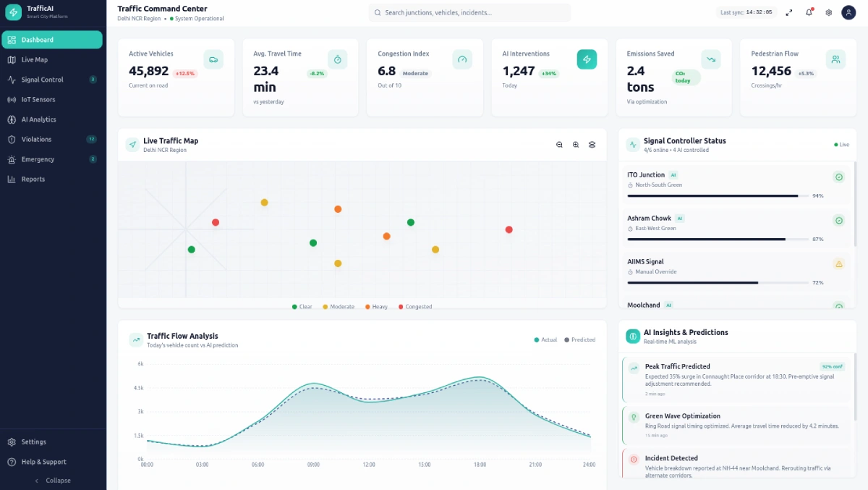Toggle Congested legend item on map

coord(414,307)
